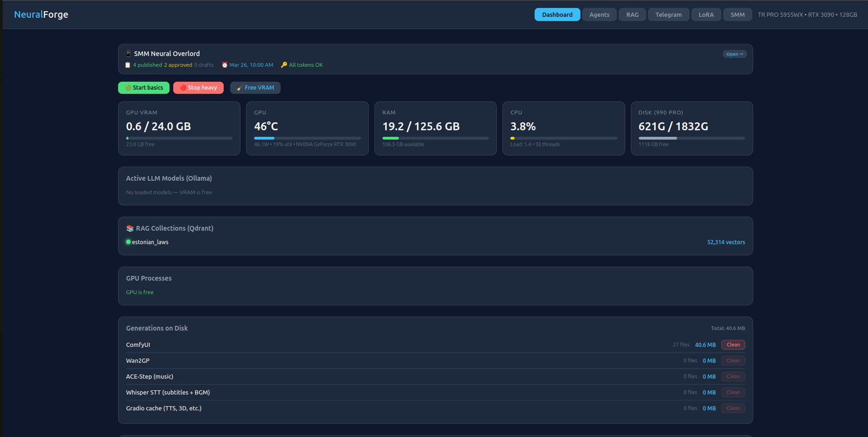The image size is (868, 437).
Task: Go to the Telegram tab
Action: click(x=668, y=14)
